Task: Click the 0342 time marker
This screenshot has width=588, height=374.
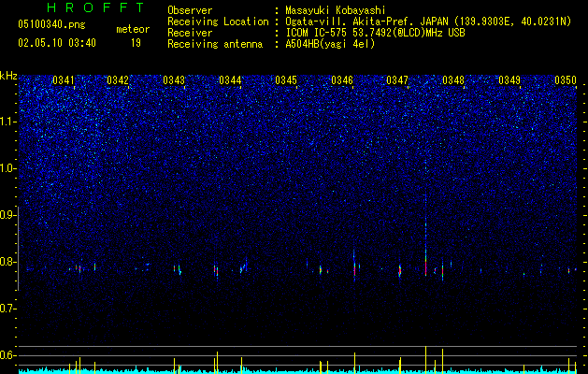Action: click(118, 80)
